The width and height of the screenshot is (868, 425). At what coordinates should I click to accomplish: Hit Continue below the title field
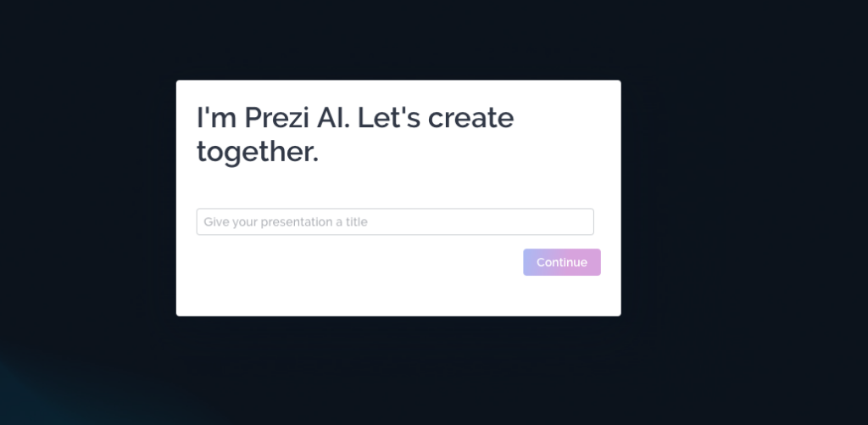(x=561, y=262)
